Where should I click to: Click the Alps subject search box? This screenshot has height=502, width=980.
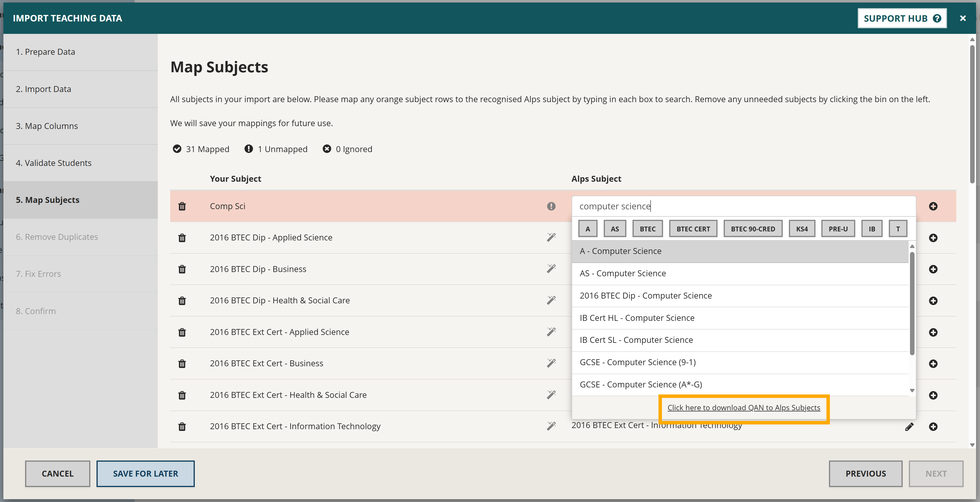744,206
